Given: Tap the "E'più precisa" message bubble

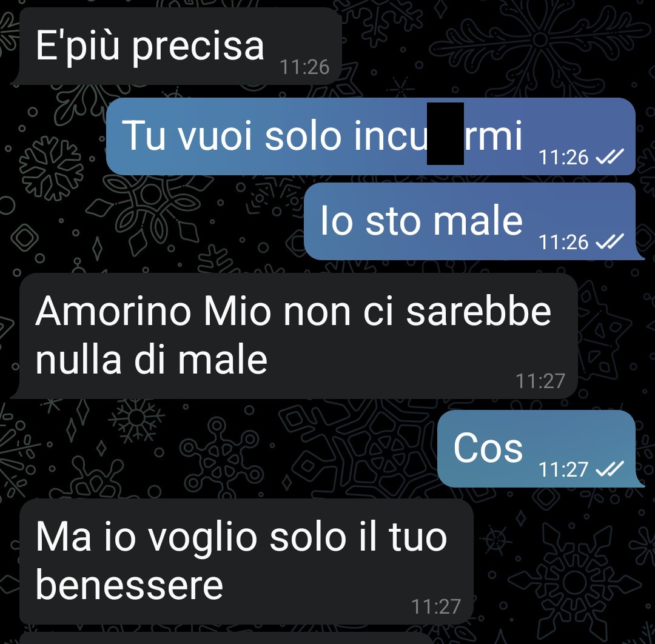Looking at the screenshot, I should 181,46.
